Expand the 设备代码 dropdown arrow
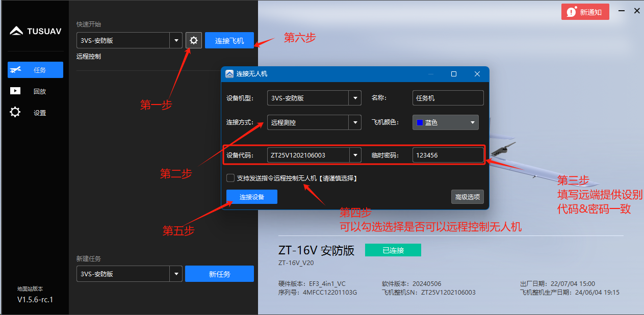 pyautogui.click(x=355, y=155)
